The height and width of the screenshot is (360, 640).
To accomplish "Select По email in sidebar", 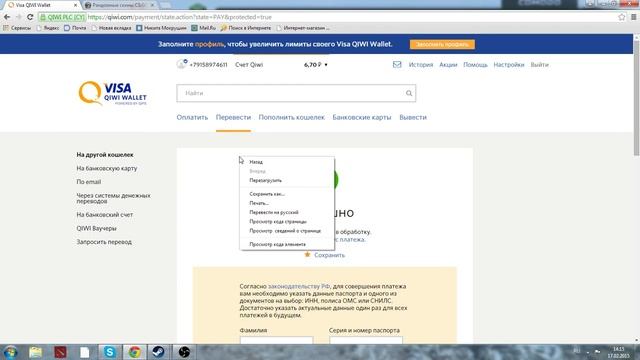I will 89,182.
